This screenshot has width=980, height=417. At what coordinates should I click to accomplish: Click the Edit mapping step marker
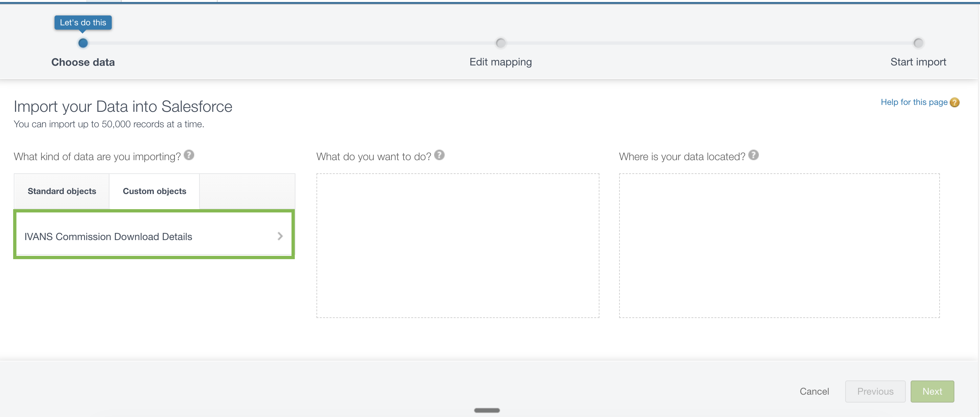[x=501, y=43]
